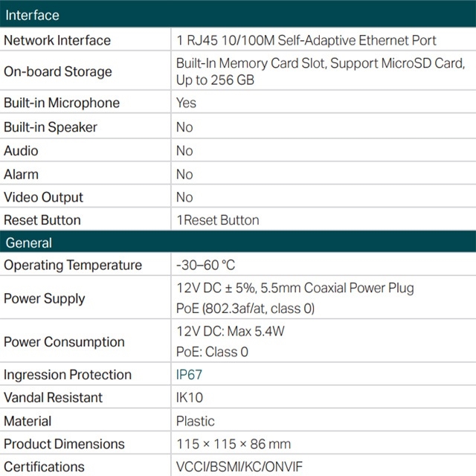Click the -30–60 °C temperature value
This screenshot has width=476, height=476.
tap(206, 265)
